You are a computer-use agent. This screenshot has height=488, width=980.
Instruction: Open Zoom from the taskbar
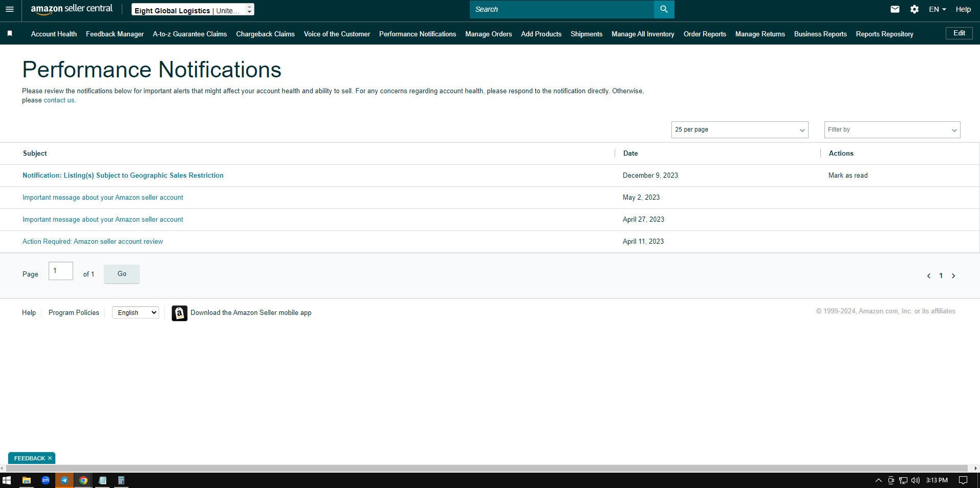[46, 480]
